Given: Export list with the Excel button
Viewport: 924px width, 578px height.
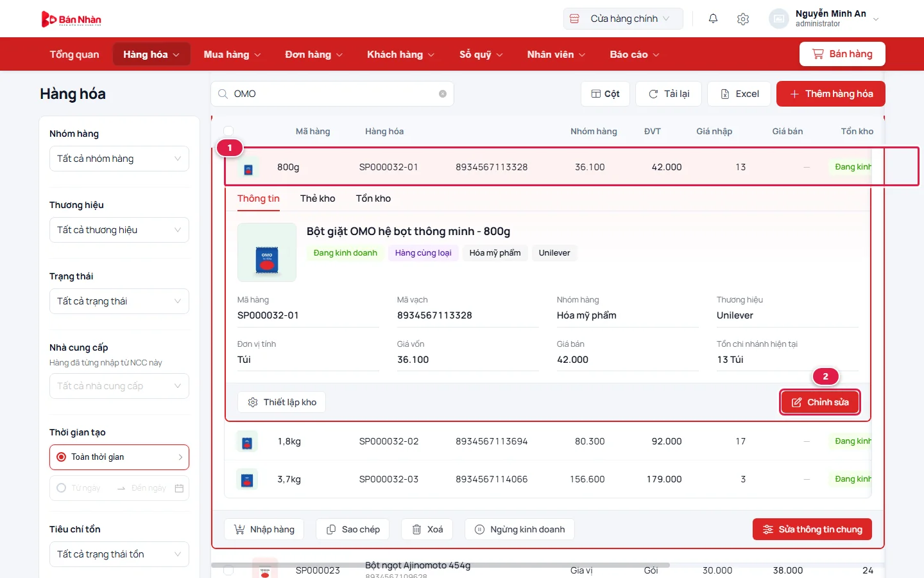Looking at the screenshot, I should tap(740, 94).
